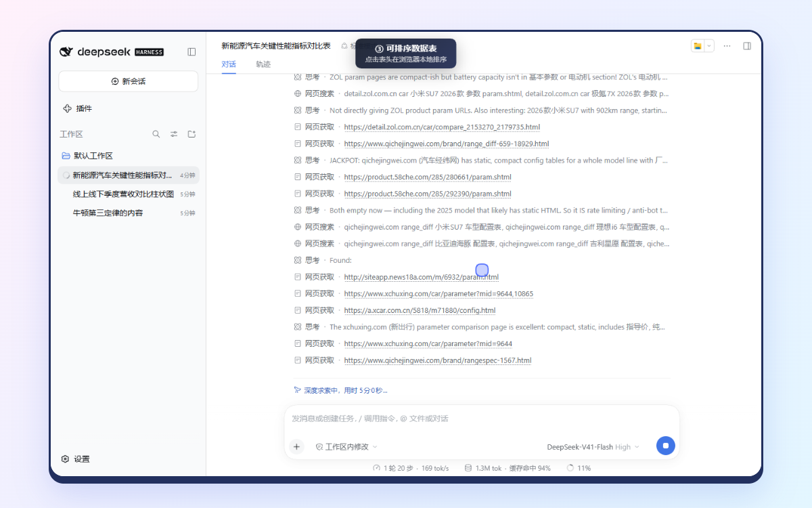Switch to the 轨迹 tab
Screen dimensions: 812x508
click(x=263, y=64)
